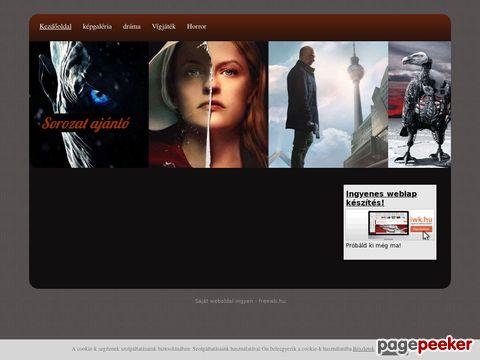Open the dráma category
Screen dimensions: 480x360
pos(132,27)
